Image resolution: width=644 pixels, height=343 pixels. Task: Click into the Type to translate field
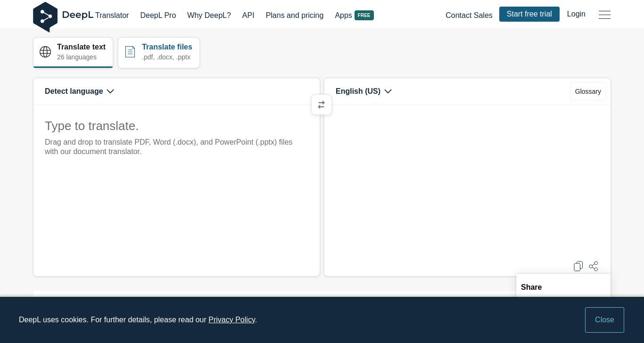tap(176, 190)
